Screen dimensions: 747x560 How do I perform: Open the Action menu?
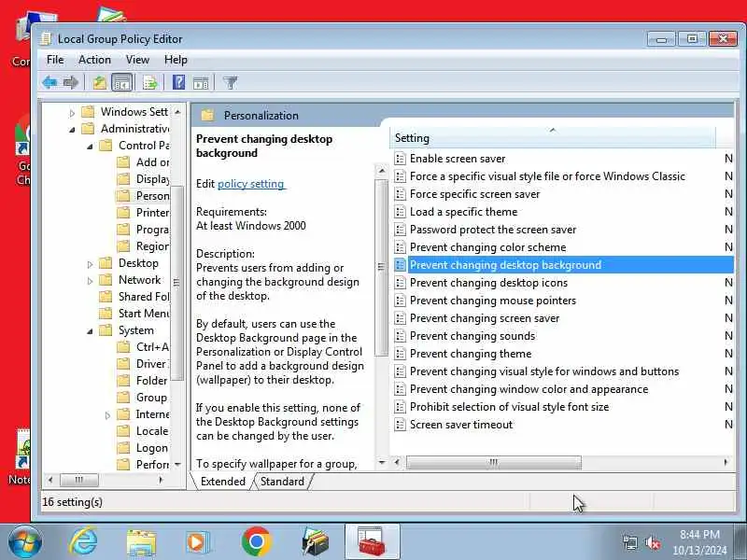[94, 60]
